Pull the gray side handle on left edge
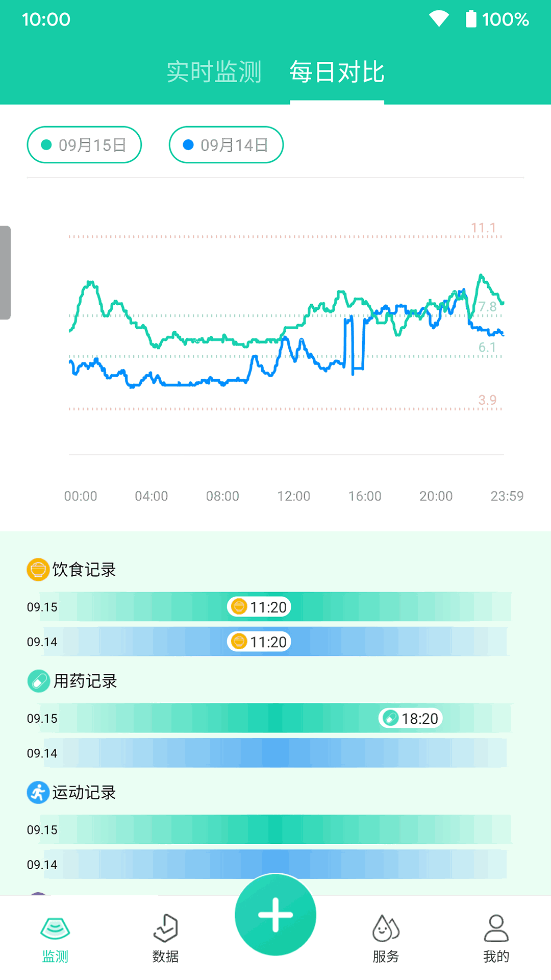Viewport: 551px width, 980px height. click(x=5, y=273)
